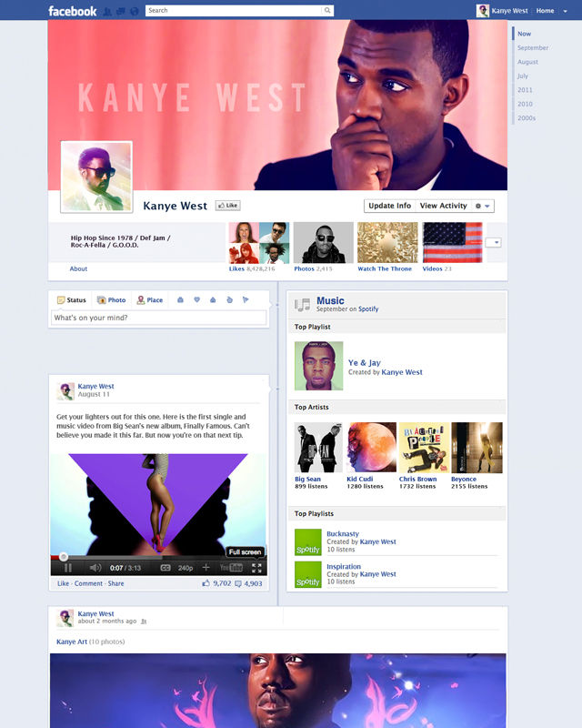The image size is (582, 728).
Task: Open the messages icon in header
Action: tap(121, 12)
